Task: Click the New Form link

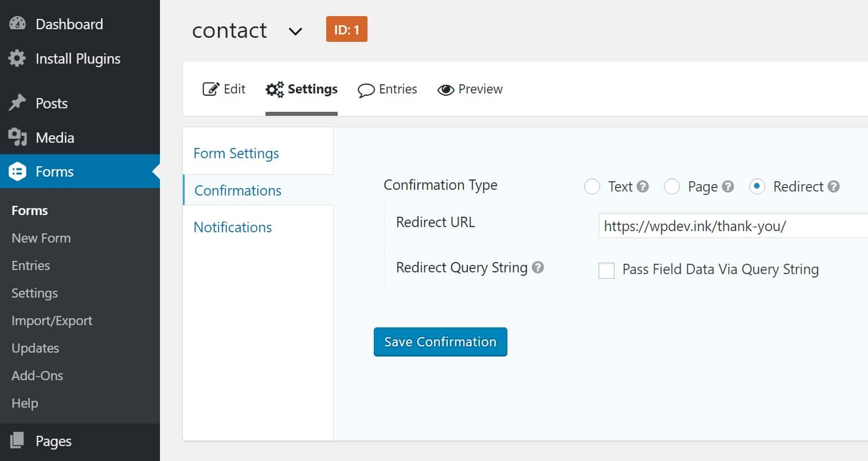Action: 41,237
